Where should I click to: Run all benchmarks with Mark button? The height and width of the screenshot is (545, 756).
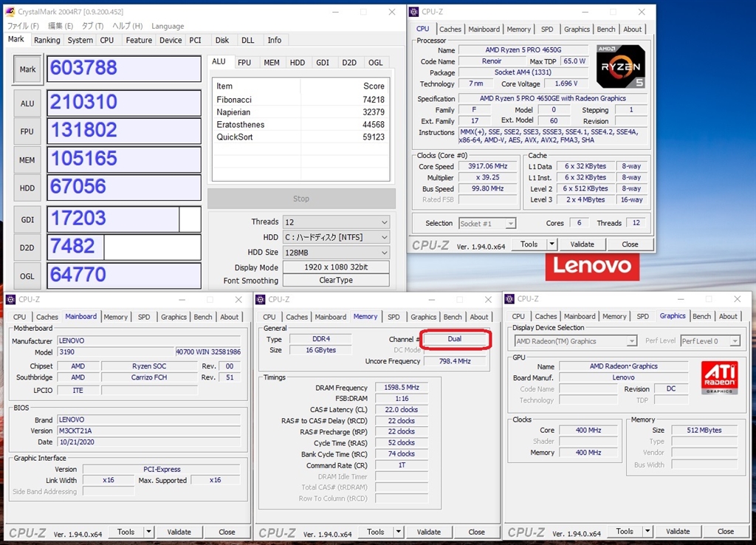tap(28, 69)
